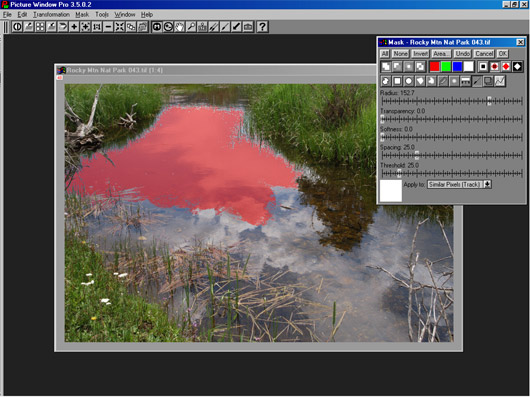This screenshot has width=530, height=397.
Task: Pick the red mask overlay color
Action: click(434, 67)
